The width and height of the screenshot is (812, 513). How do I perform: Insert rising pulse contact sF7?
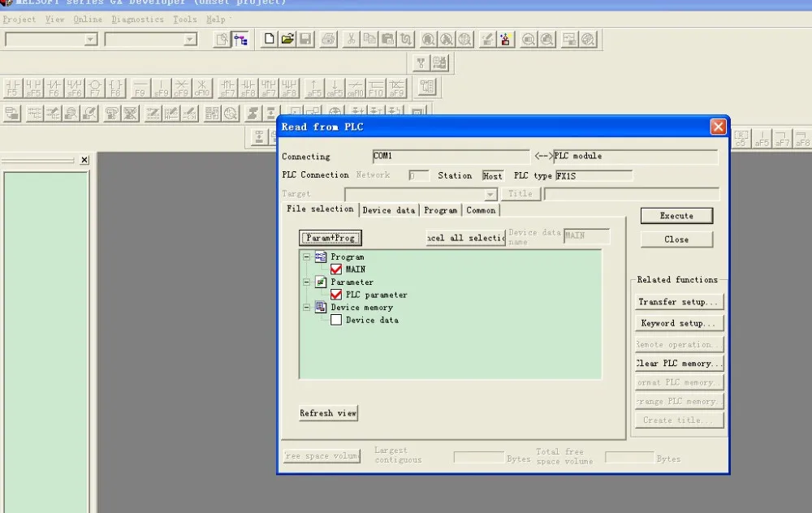[227, 88]
